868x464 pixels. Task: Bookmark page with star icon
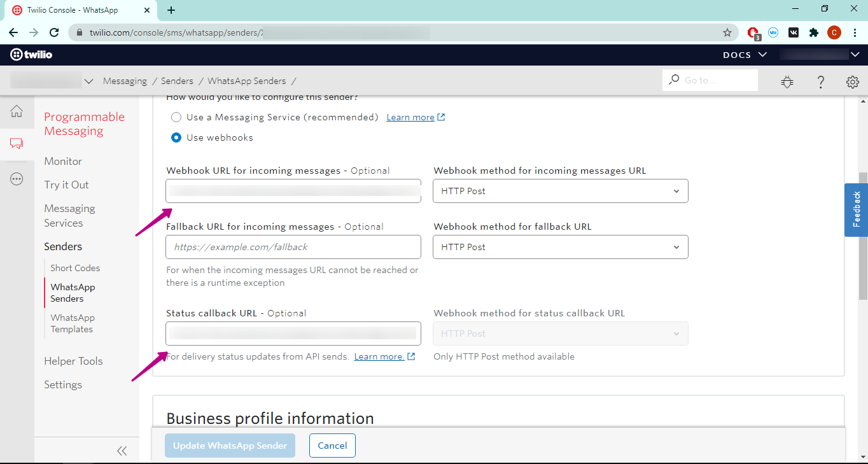click(x=727, y=32)
